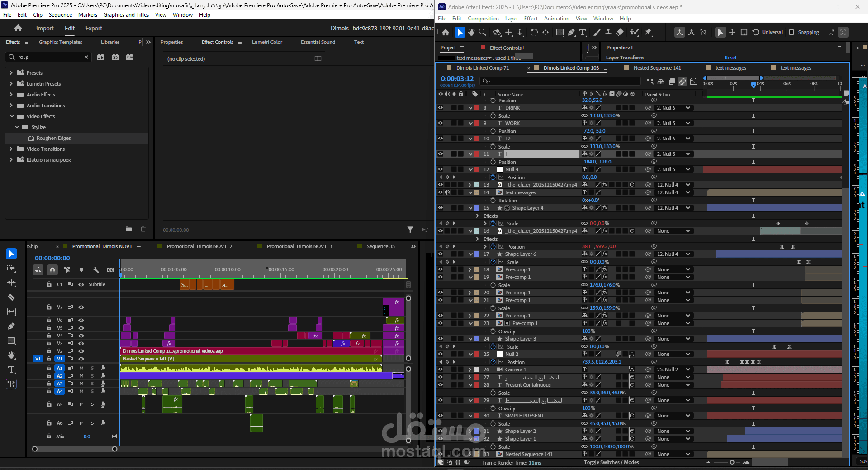Click the Accelerated Effects filter icon

(101, 58)
